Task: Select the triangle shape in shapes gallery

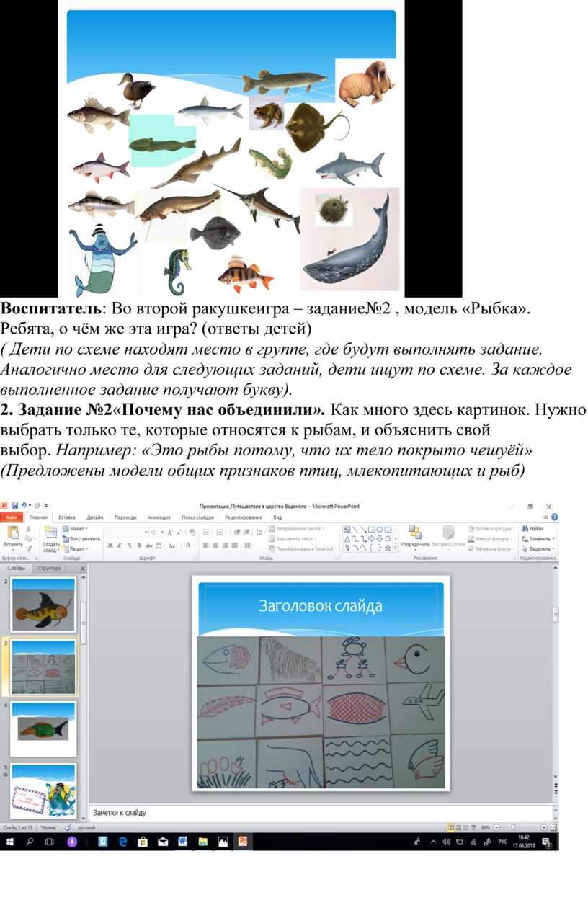Action: point(347,538)
